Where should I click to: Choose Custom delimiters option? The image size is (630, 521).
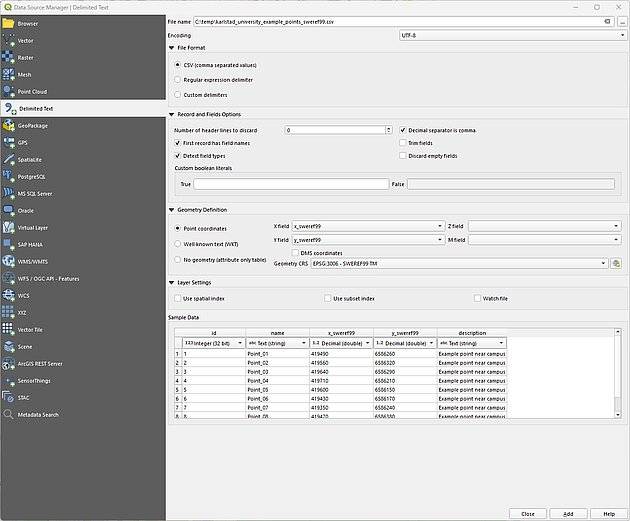(x=177, y=95)
